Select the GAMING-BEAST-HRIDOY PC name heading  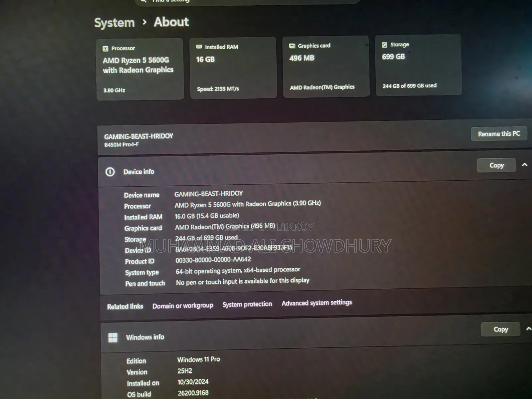pos(139,136)
